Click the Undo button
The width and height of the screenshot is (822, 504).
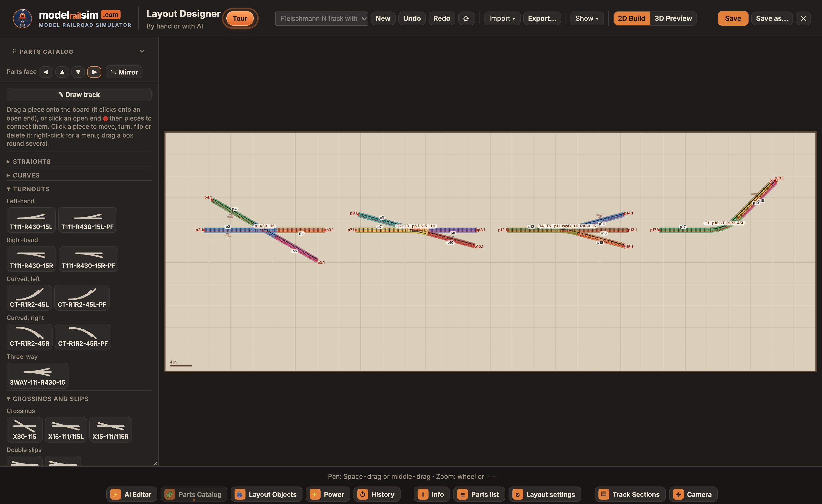pyautogui.click(x=412, y=18)
